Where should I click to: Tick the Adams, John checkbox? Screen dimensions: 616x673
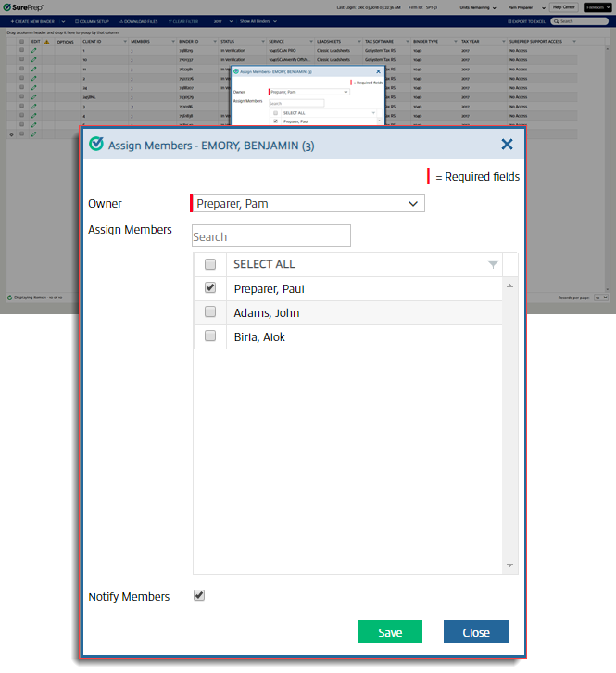point(210,312)
